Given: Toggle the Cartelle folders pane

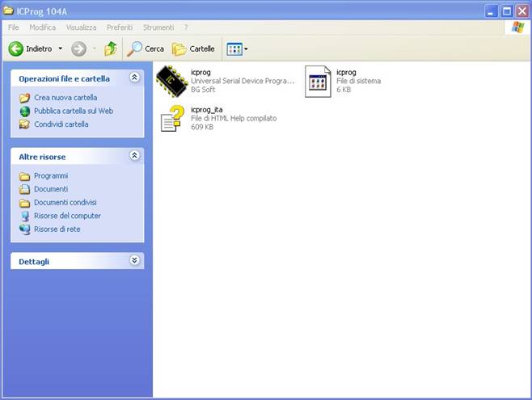Looking at the screenshot, I should click(193, 49).
